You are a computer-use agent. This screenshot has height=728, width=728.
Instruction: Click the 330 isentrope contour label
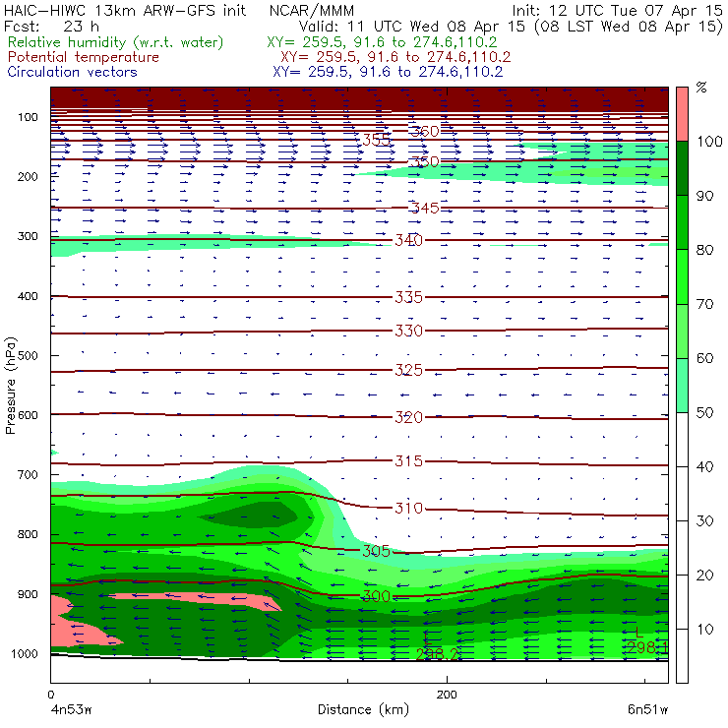[x=408, y=331]
